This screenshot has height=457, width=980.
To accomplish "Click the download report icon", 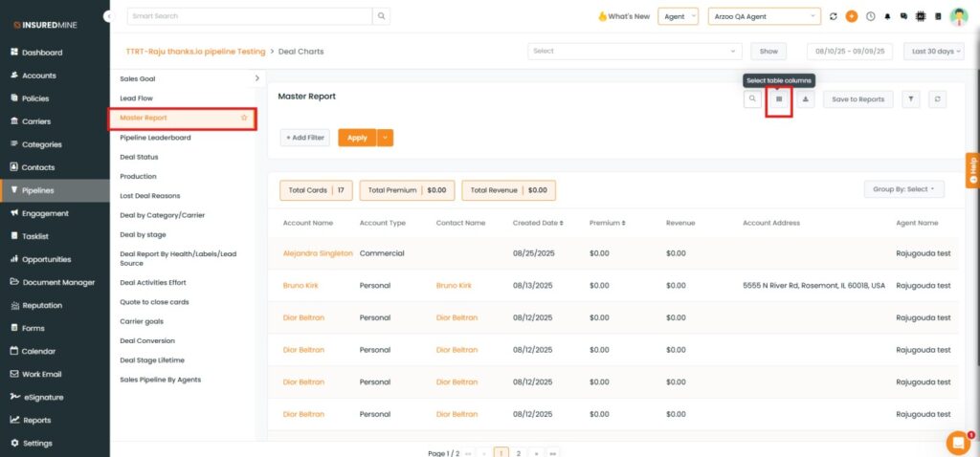I will 806,98.
